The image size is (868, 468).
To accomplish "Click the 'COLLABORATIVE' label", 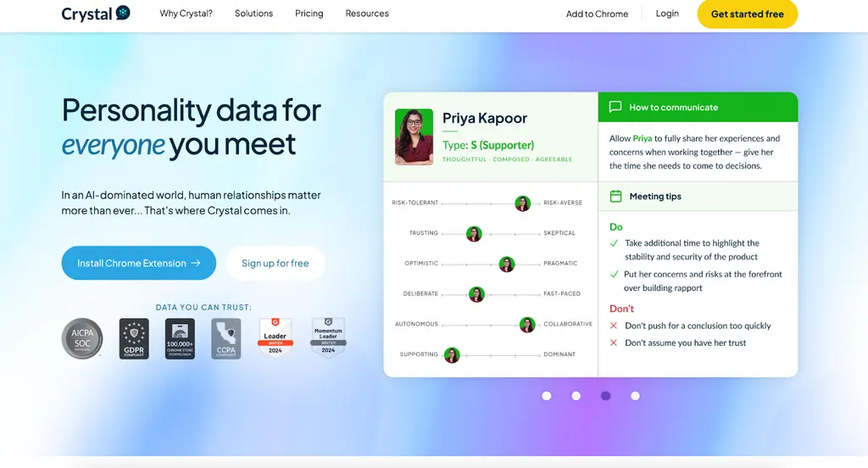I will (x=568, y=324).
